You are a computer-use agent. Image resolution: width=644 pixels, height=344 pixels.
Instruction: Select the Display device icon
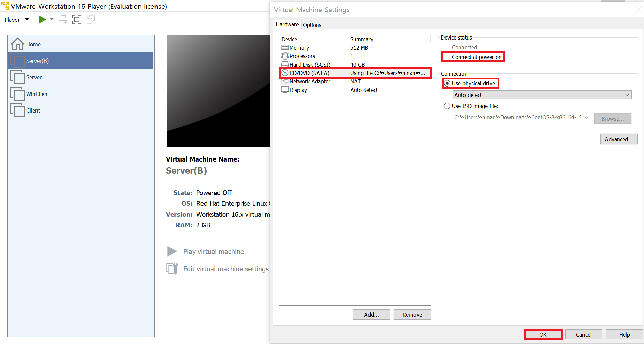pos(285,90)
